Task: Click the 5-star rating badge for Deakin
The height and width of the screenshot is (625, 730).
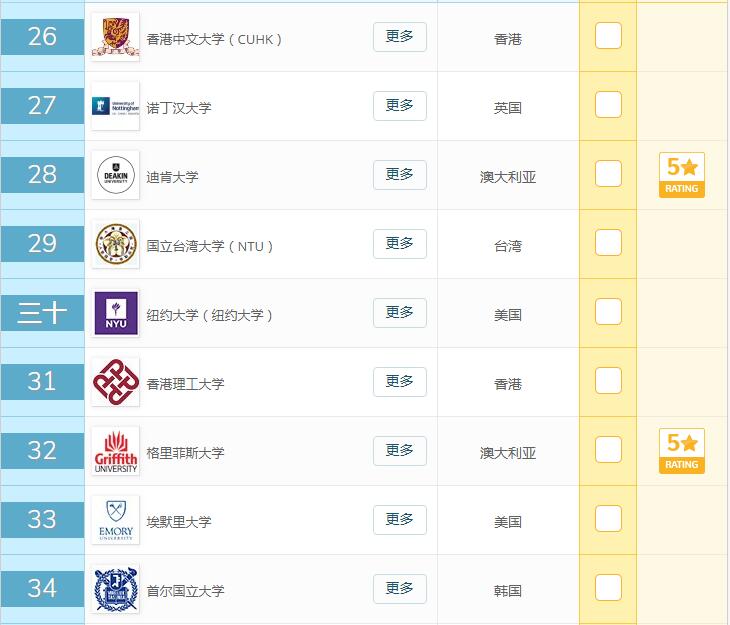Action: pos(682,175)
